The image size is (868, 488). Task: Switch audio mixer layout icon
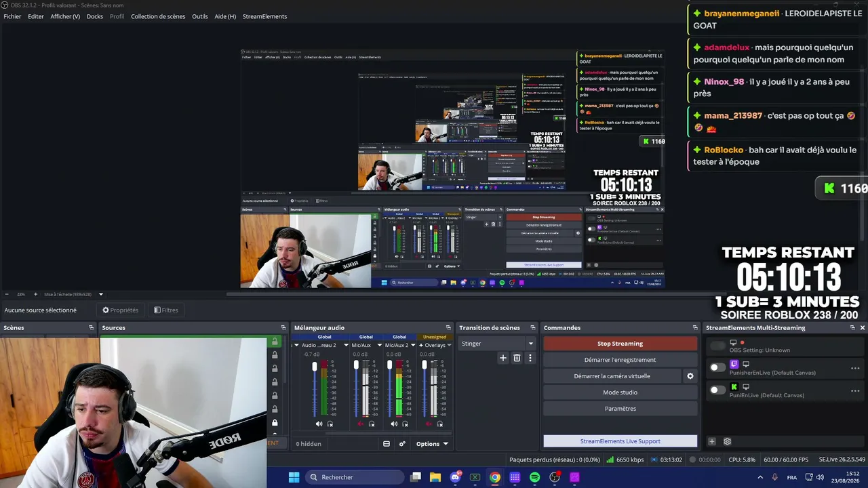(x=387, y=444)
